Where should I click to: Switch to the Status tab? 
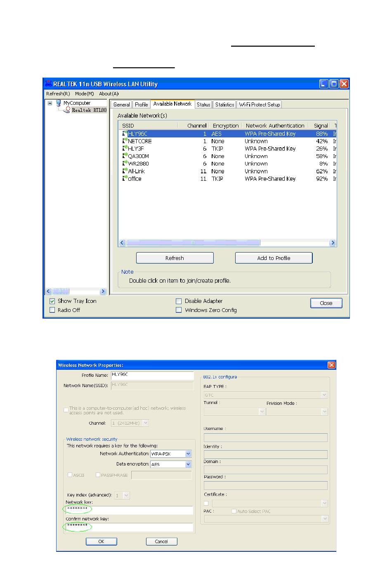(x=203, y=105)
